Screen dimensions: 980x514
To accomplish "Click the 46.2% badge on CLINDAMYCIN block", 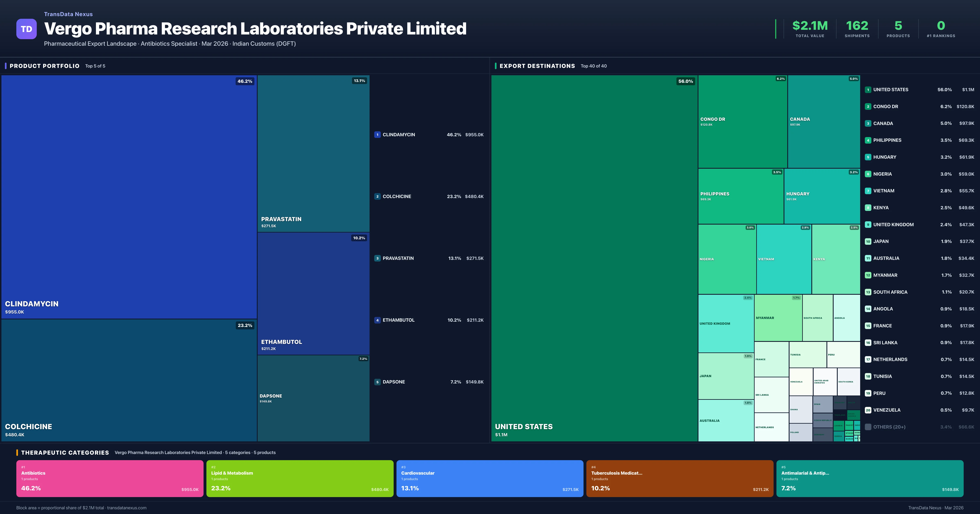I will click(245, 81).
